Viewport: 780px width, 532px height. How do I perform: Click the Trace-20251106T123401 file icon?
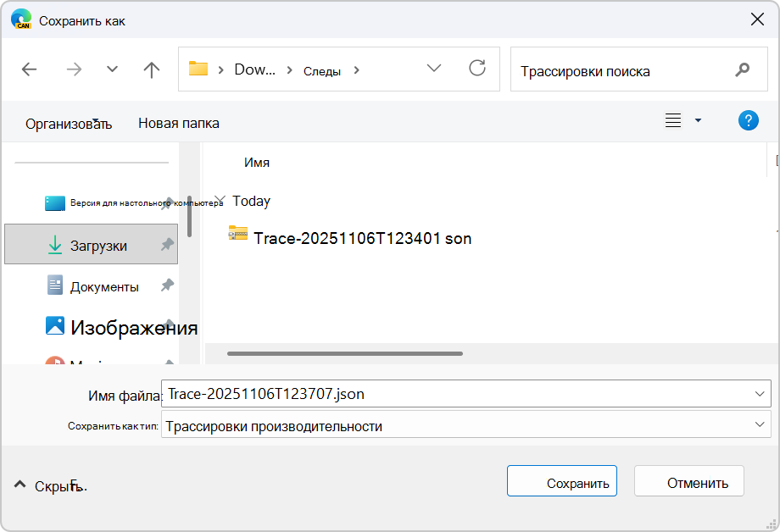tap(237, 233)
